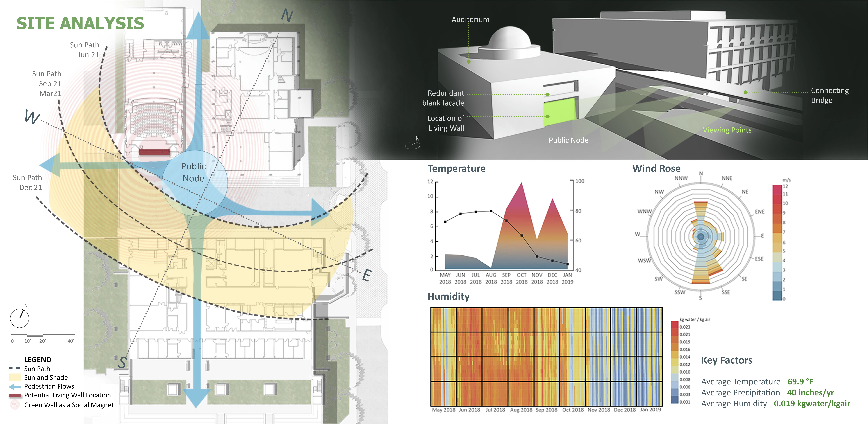Viewport: 868px width, 424px height.
Task: Click the blue Pedestrian Flows legend arrow
Action: (x=15, y=387)
